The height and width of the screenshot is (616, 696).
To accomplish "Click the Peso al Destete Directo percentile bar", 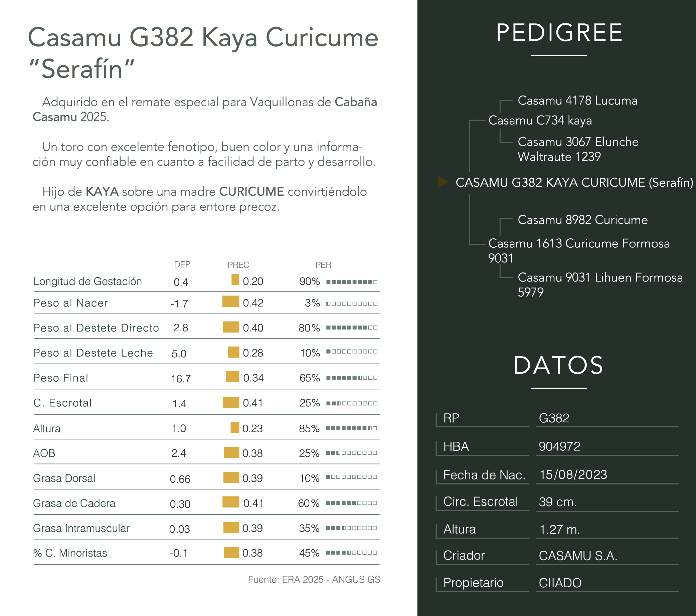I will (x=352, y=328).
